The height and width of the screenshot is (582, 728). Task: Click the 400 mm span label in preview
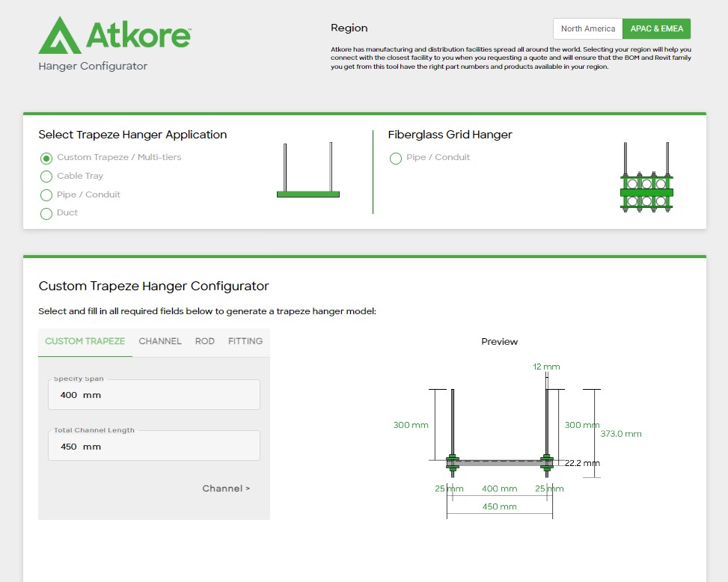[x=499, y=488]
